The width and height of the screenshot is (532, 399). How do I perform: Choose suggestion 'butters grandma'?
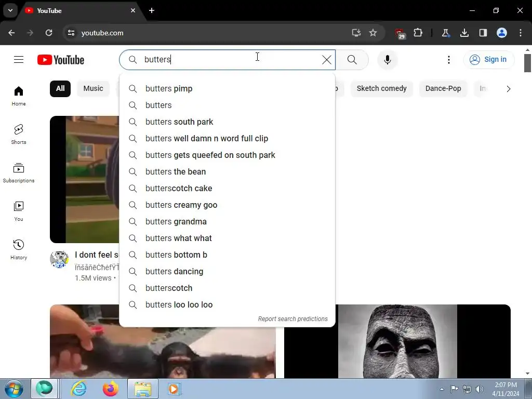coord(228,221)
